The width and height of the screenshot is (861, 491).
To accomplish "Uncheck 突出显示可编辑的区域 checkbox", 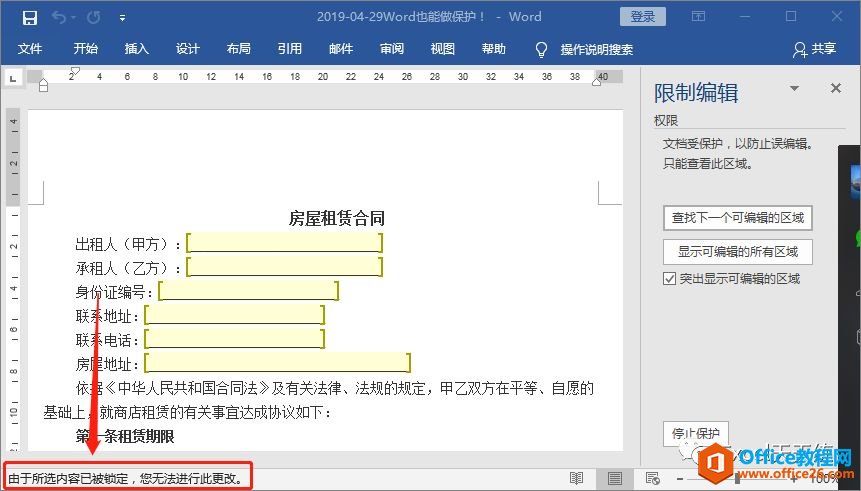I will click(670, 279).
